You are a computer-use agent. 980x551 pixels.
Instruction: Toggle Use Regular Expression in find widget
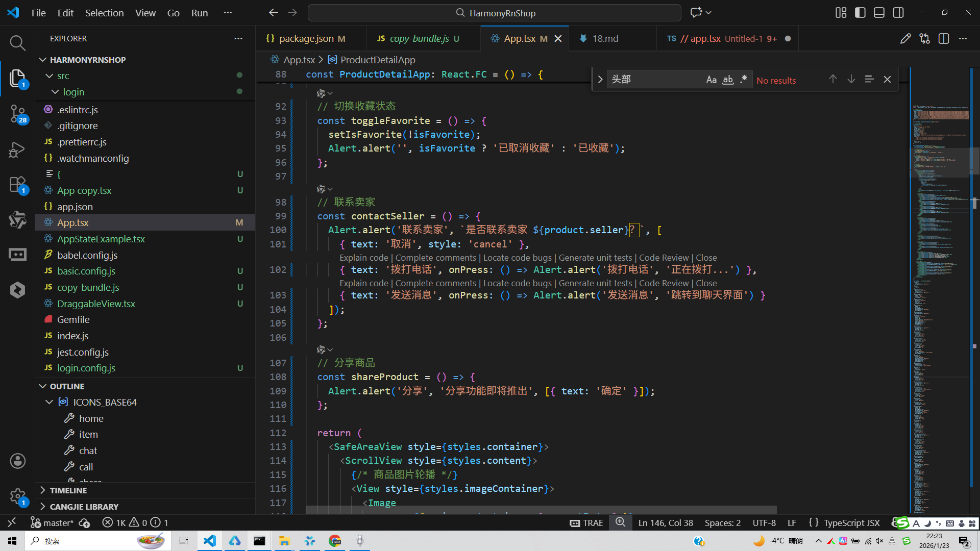point(744,80)
